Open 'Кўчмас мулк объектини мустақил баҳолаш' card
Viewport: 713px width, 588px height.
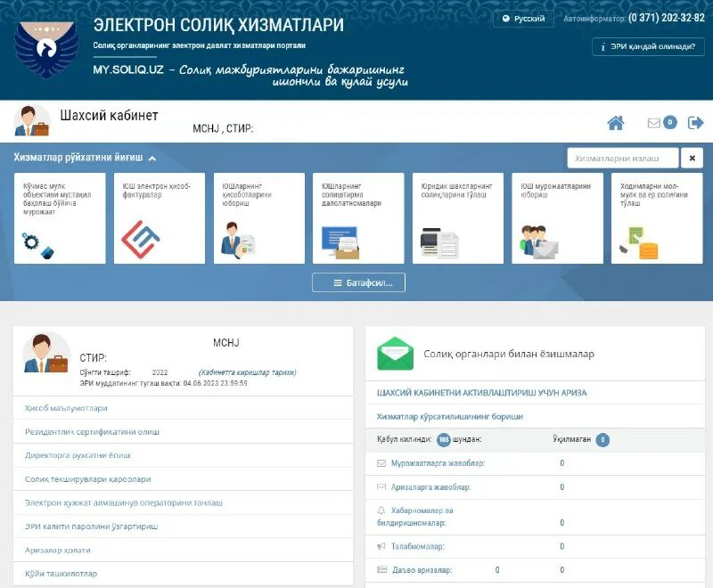tap(60, 218)
